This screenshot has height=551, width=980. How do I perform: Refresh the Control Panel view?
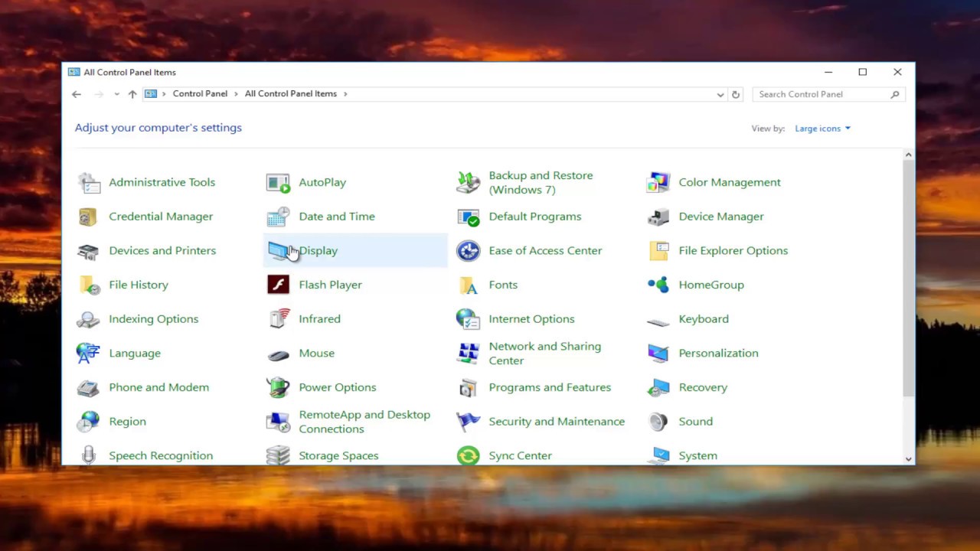pyautogui.click(x=736, y=94)
